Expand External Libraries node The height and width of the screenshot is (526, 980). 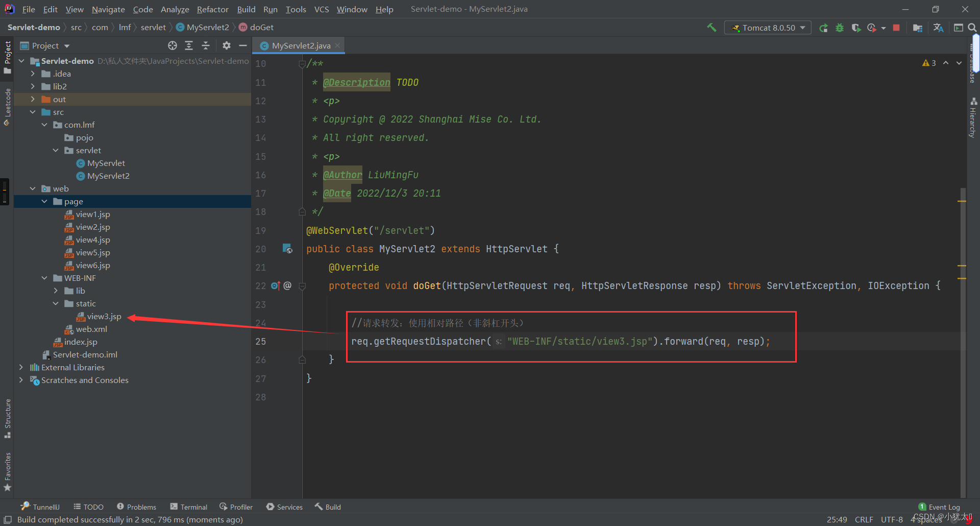click(x=21, y=367)
